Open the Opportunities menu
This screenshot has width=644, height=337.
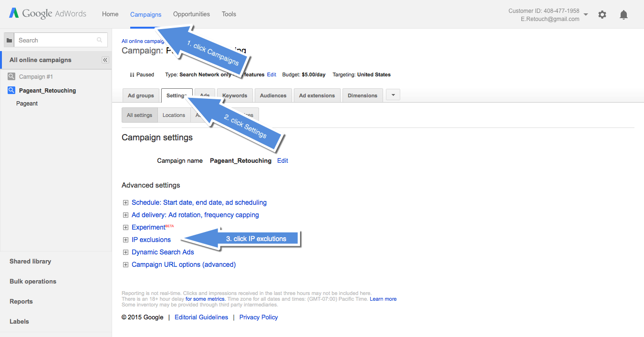click(191, 14)
